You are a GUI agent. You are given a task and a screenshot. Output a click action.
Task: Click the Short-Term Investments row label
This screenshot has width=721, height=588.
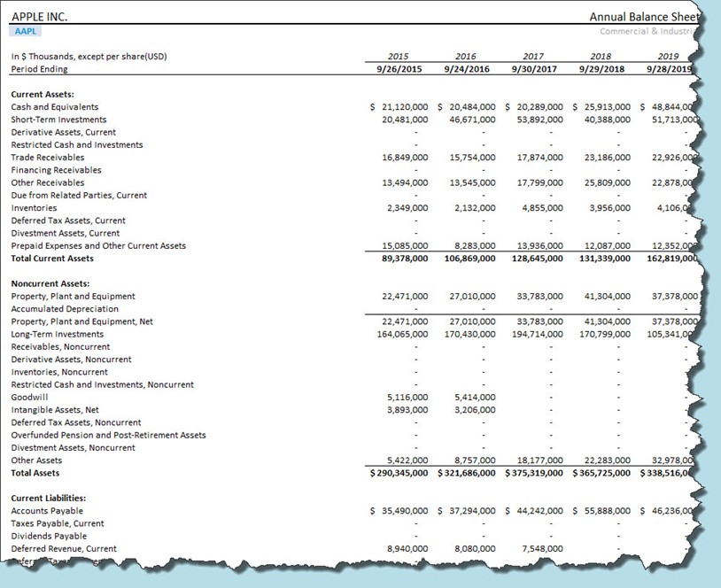[x=58, y=120]
